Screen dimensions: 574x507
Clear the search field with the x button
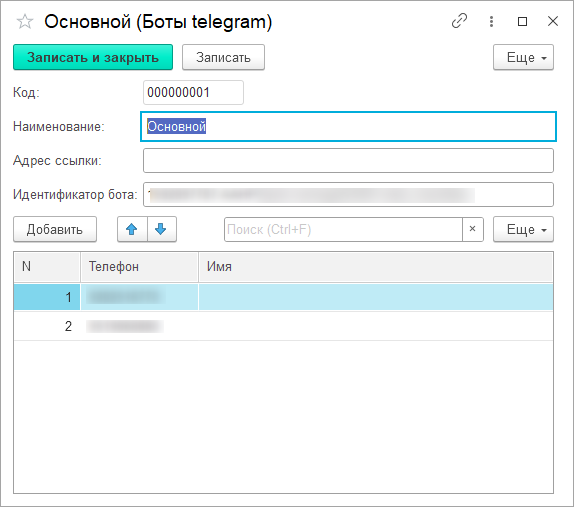click(x=473, y=230)
